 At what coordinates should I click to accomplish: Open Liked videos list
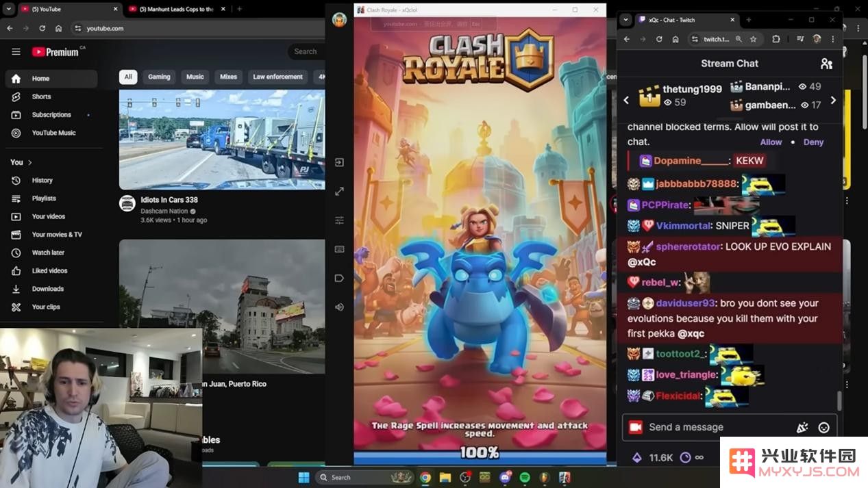click(51, 271)
